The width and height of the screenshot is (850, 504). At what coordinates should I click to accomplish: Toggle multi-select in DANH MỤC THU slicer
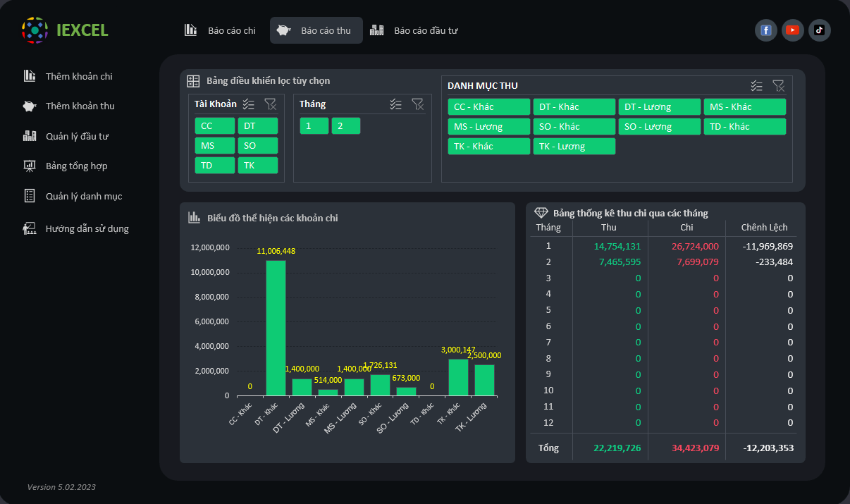pos(757,85)
